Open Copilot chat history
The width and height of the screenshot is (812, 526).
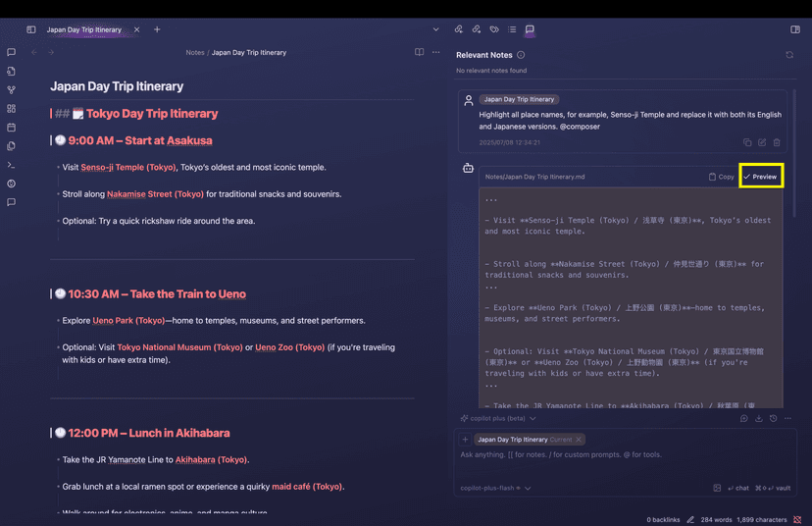point(773,418)
